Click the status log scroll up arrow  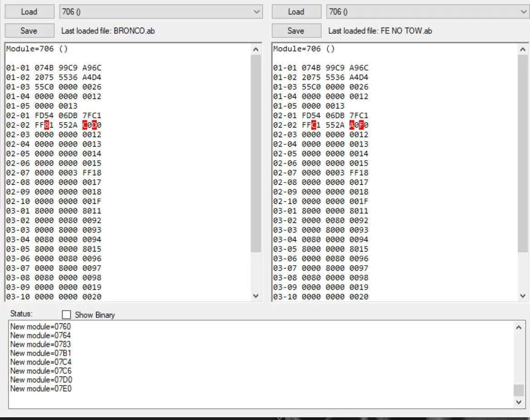point(519,327)
